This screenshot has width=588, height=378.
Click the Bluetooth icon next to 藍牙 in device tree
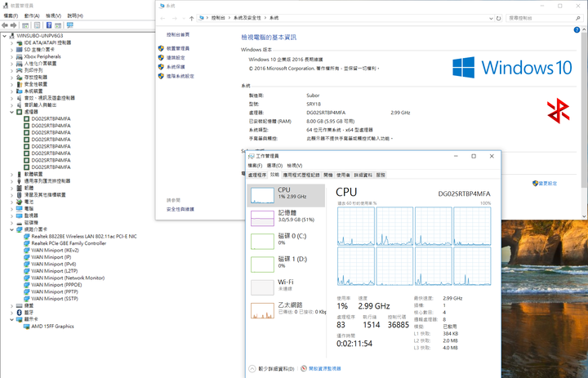pyautogui.click(x=20, y=313)
